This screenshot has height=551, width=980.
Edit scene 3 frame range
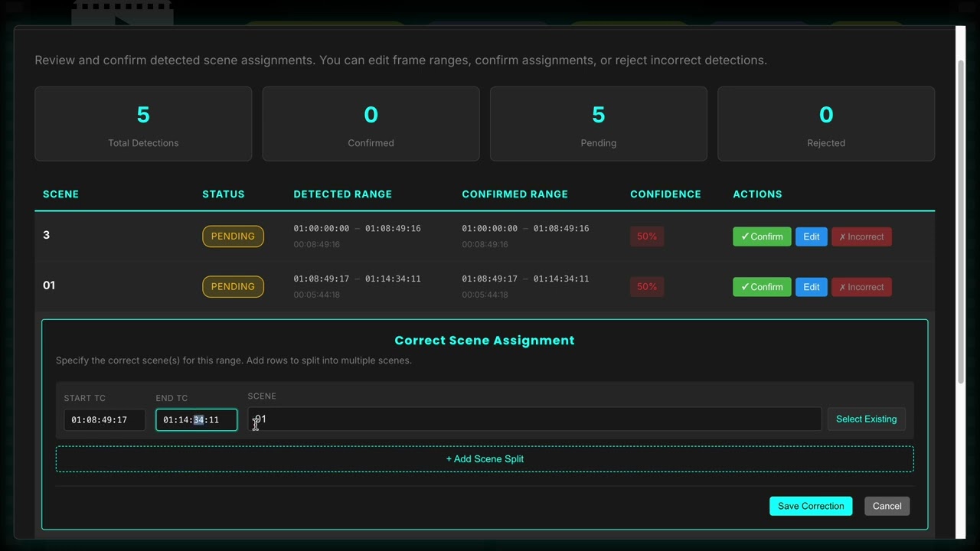(812, 236)
